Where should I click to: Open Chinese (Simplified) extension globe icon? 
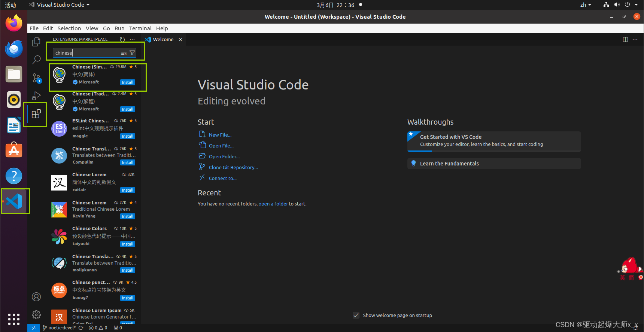click(59, 74)
